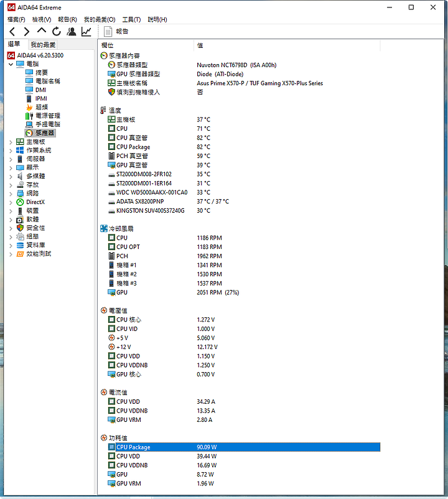Click the Forward navigation arrow
The image size is (448, 499).
[27, 32]
